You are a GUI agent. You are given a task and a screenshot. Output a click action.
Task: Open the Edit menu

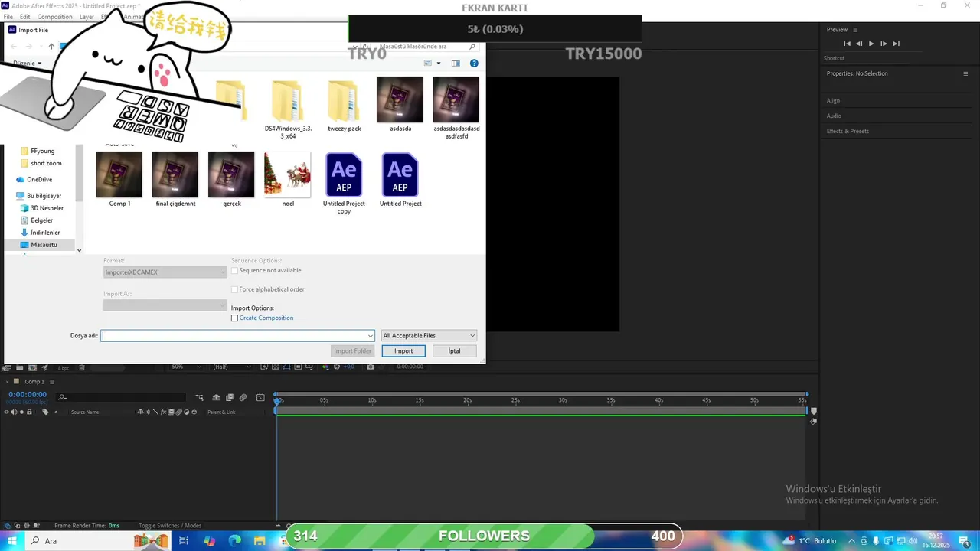pyautogui.click(x=25, y=16)
